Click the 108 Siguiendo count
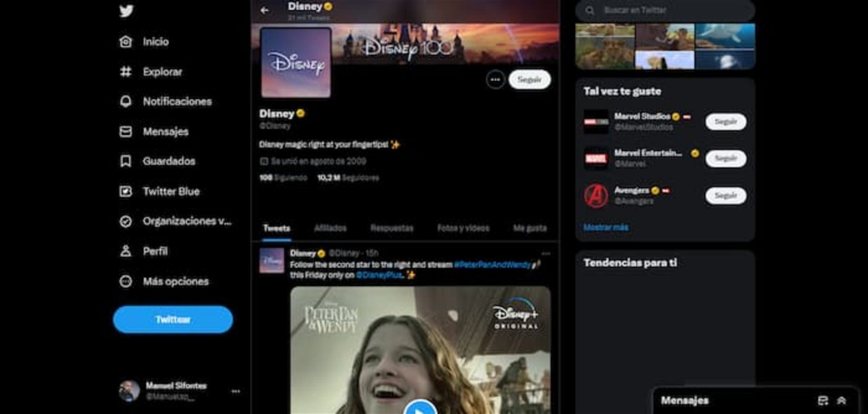868x414 pixels. (283, 178)
